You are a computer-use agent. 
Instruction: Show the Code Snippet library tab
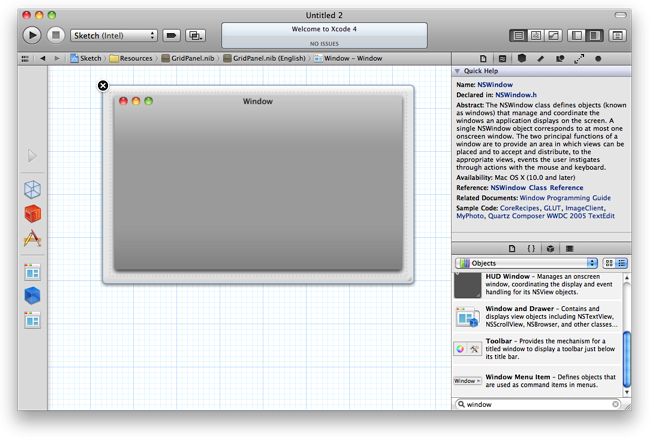coord(531,248)
